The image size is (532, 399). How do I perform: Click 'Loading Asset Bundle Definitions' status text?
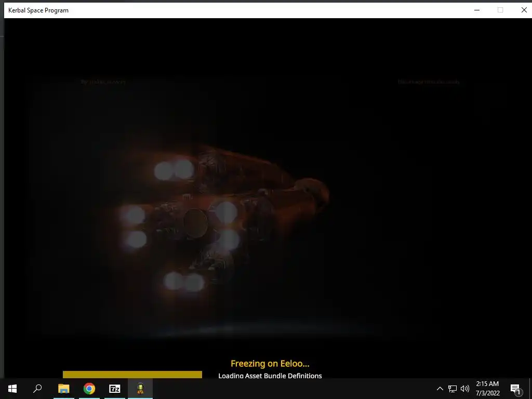[x=270, y=376]
